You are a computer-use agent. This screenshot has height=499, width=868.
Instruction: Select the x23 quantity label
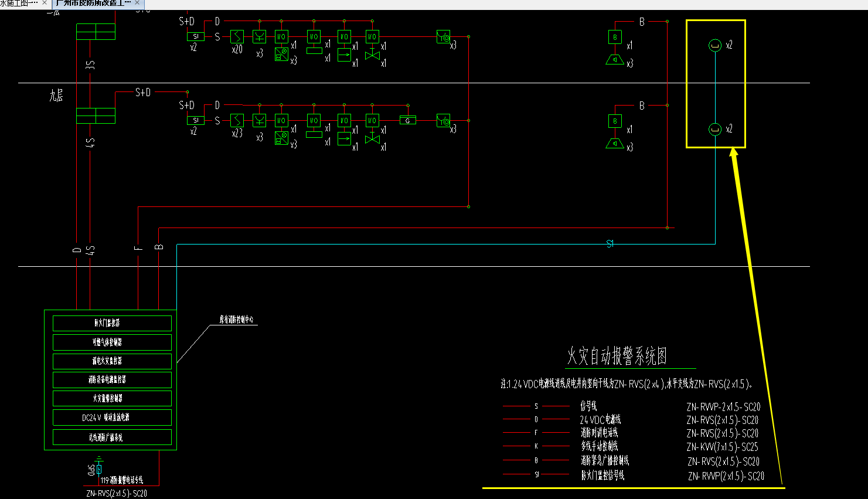(237, 133)
